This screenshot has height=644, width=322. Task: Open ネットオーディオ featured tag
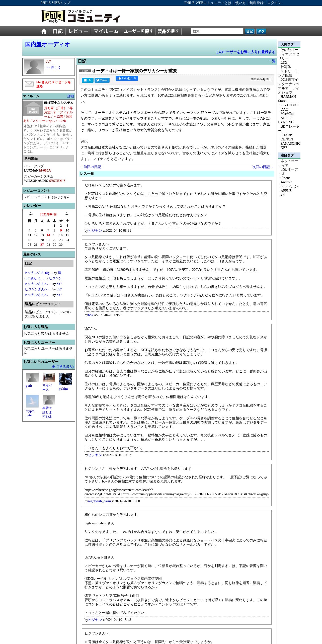pos(288,163)
